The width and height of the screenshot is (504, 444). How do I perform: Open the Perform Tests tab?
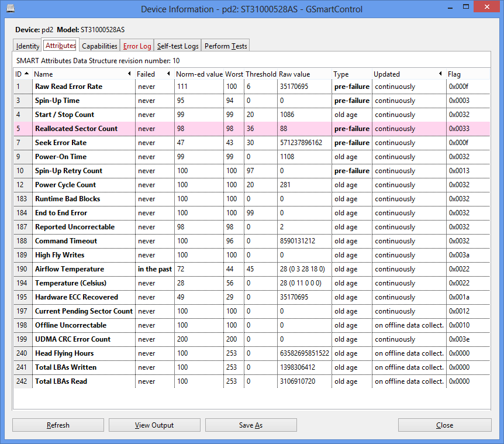click(226, 46)
